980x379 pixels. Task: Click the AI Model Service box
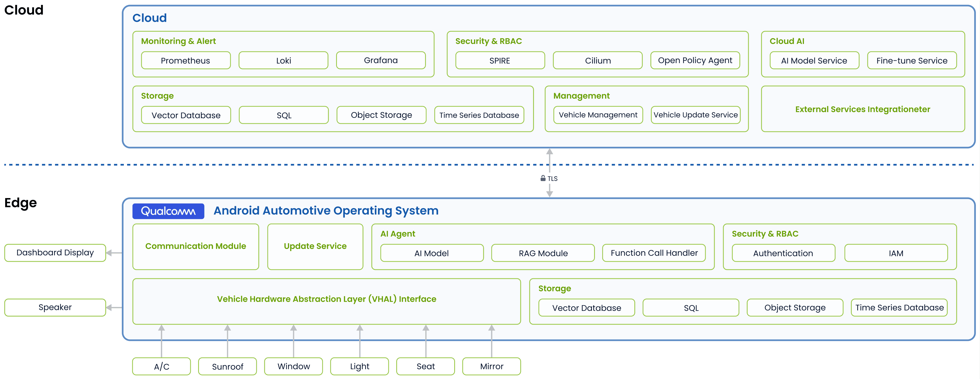tap(814, 60)
